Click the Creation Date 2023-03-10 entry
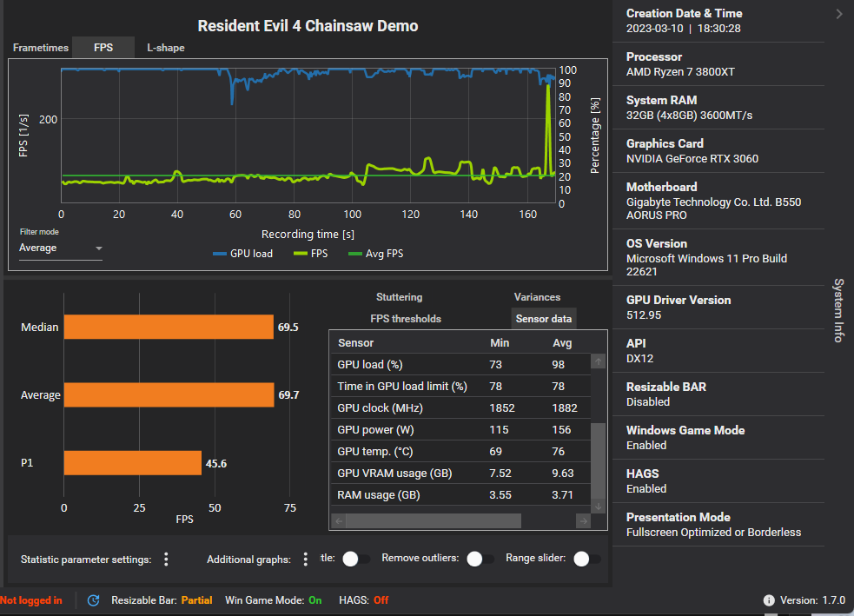854x616 pixels. tap(718, 21)
